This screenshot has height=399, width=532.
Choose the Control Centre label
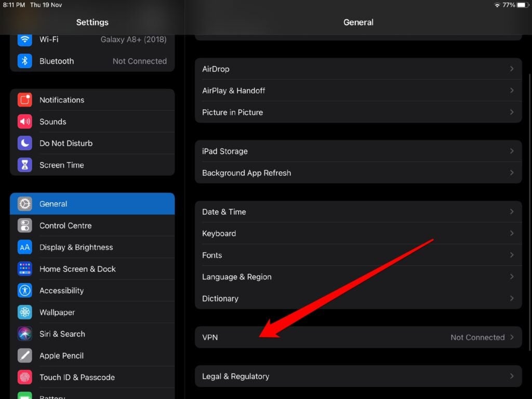coord(65,225)
